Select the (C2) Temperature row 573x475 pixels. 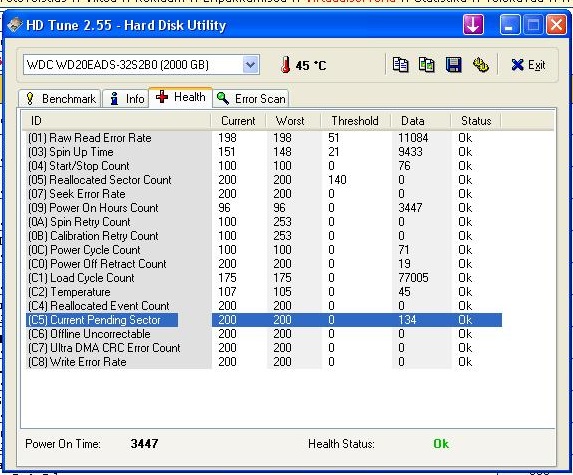tap(263, 292)
